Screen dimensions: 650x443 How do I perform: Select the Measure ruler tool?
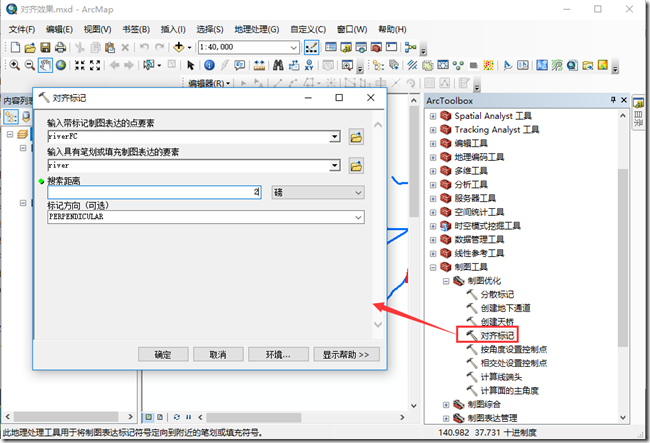260,65
